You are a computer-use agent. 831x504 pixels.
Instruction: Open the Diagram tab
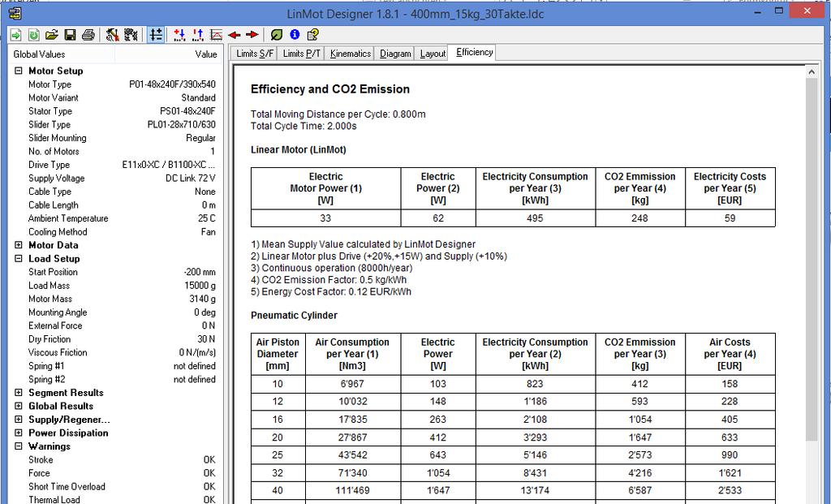(395, 54)
